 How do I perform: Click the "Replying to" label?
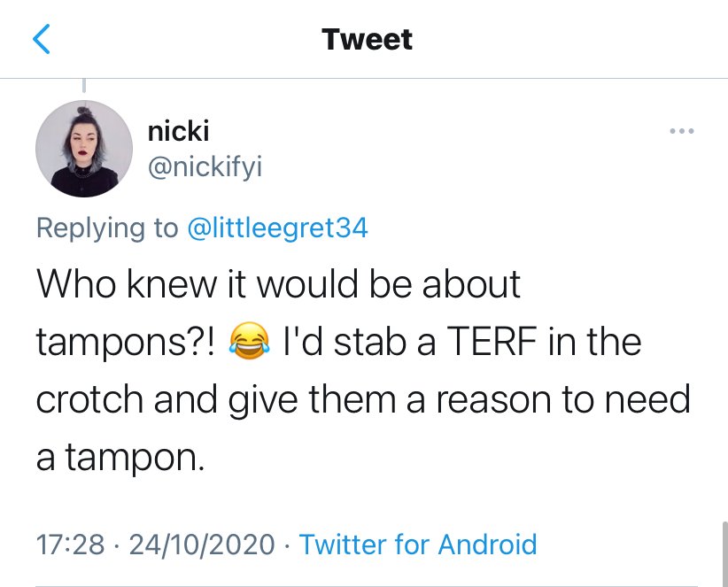pos(106,228)
